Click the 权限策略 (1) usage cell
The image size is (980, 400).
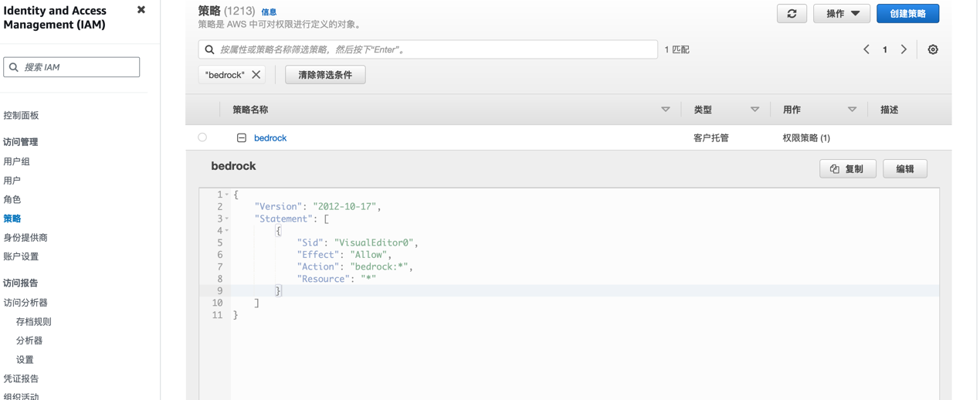coord(806,138)
